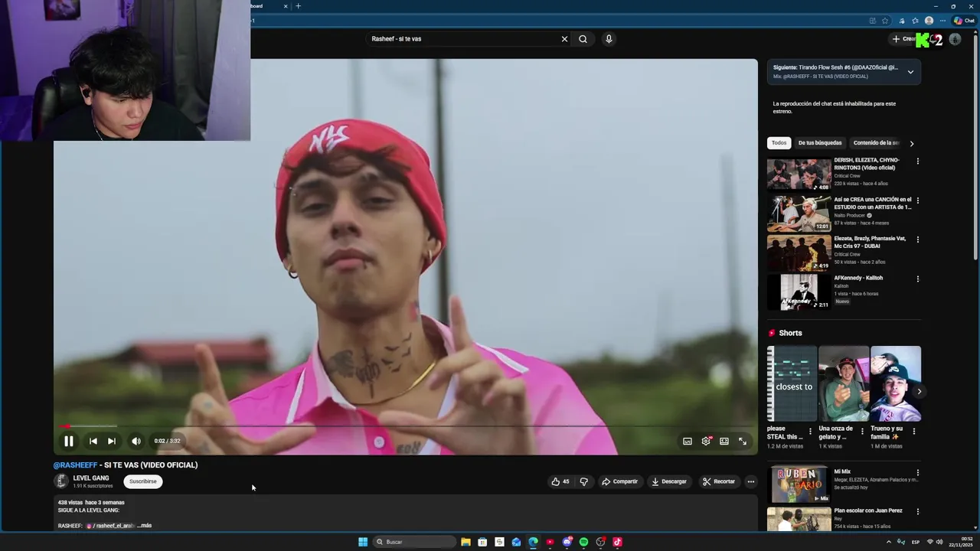Image resolution: width=980 pixels, height=551 pixels.
Task: Open Edge settings three-dot menu
Action: click(x=942, y=21)
